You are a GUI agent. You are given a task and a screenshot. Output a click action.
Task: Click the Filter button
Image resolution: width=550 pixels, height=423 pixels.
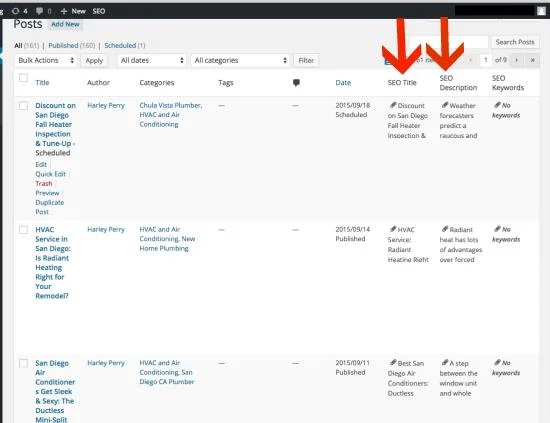[306, 60]
